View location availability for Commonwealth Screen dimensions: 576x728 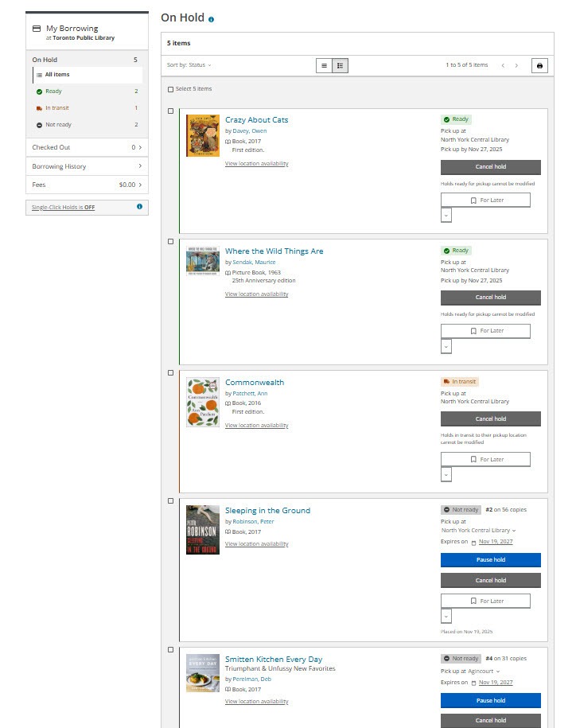[257, 426]
